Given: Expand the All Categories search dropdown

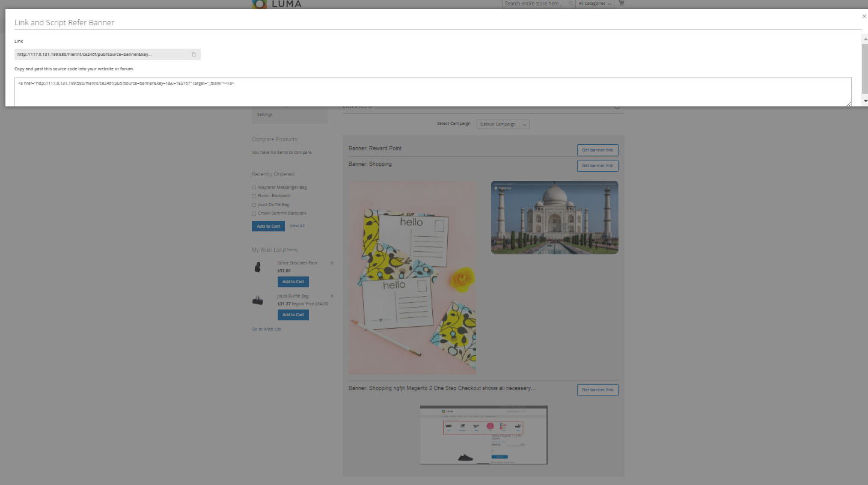Looking at the screenshot, I should point(594,4).
